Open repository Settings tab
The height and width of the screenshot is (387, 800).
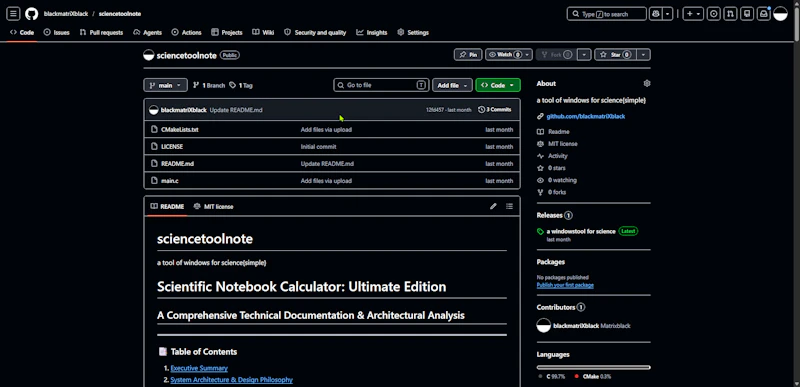[x=413, y=32]
